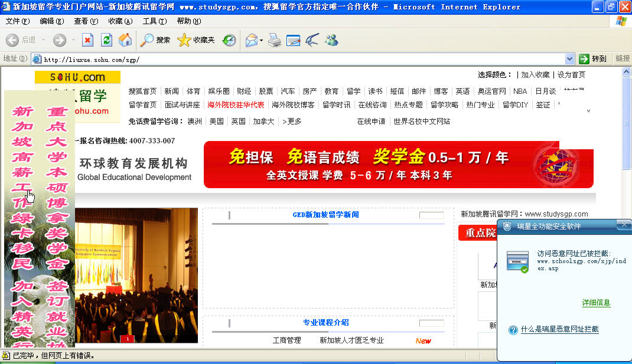The height and width of the screenshot is (364, 632).
Task: Open the 世界名校中文网站 link
Action: point(422,121)
